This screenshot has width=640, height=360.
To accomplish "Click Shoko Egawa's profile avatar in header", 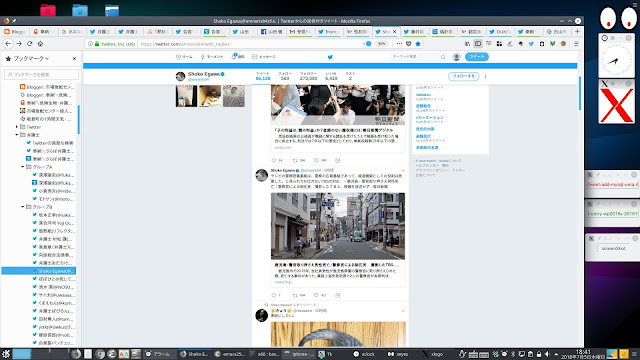I will pyautogui.click(x=180, y=76).
